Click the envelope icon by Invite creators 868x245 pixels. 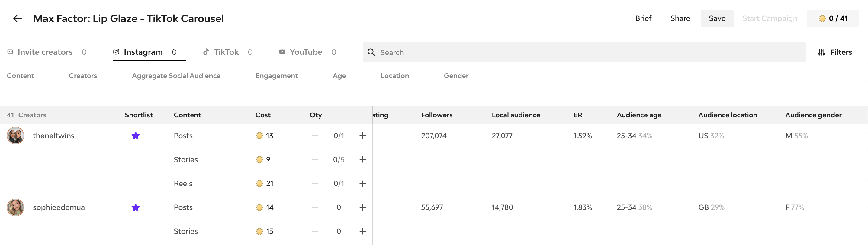click(10, 52)
